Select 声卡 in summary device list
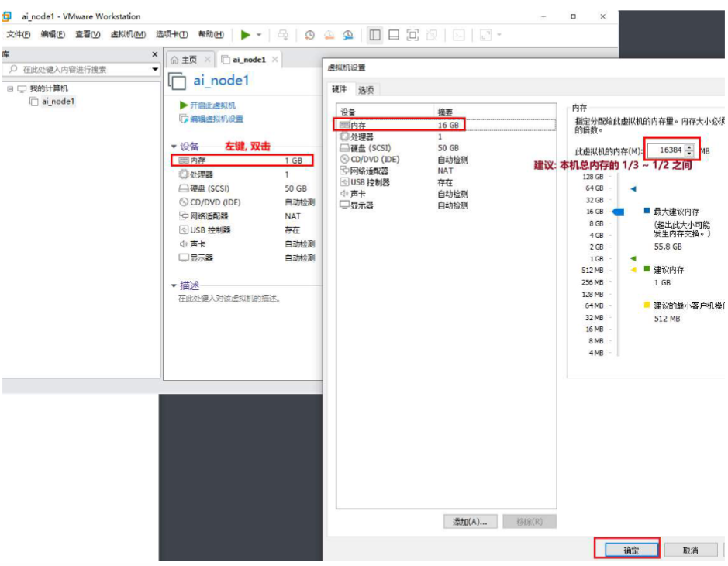Screen dimensions: 728x566 click(x=247, y=244)
